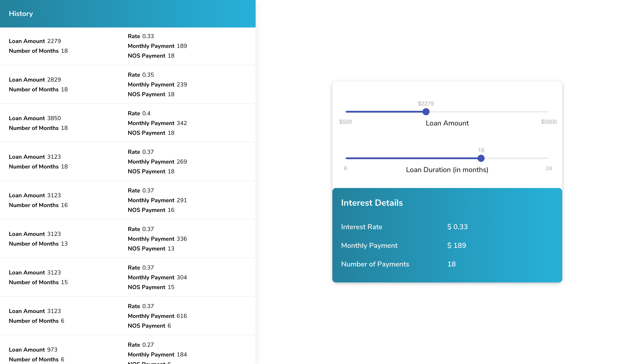
Task: Click the $5000 end of the loan amount track
Action: click(x=547, y=112)
